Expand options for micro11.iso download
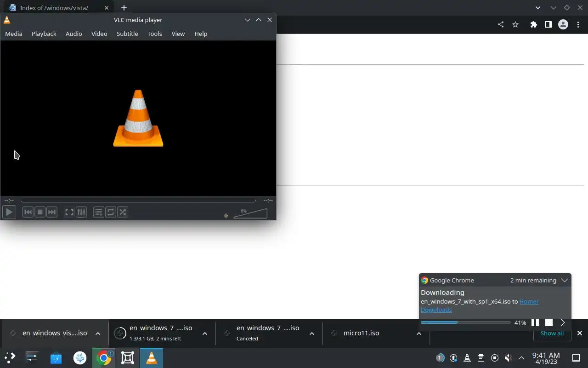Viewport: 588px width, 368px height. [x=419, y=333]
